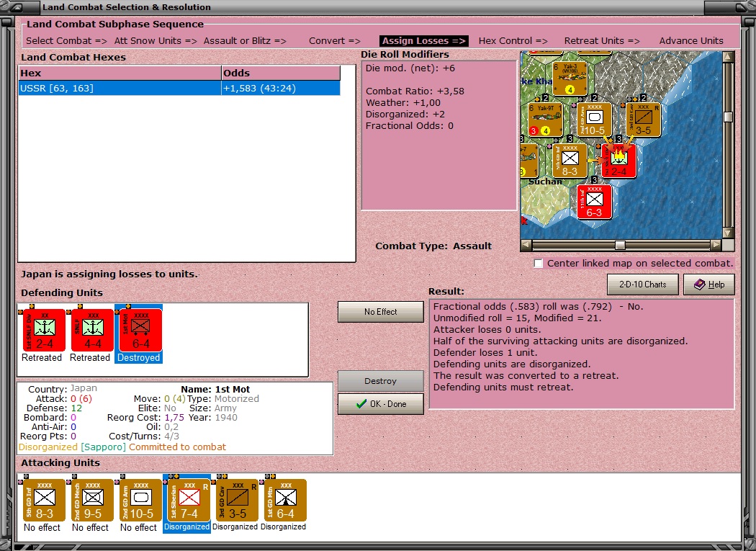Select the 2nd GD Mech 9-5 counter
The width and height of the screenshot is (756, 551).
point(89,500)
